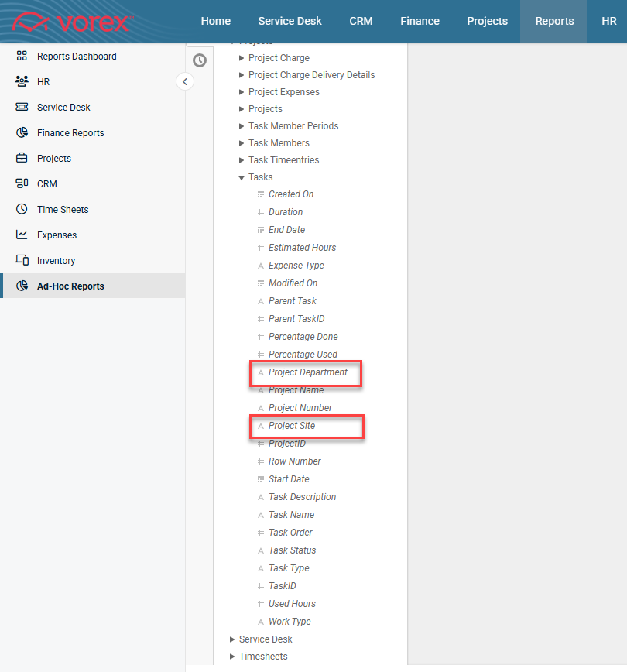Select the Project Site field
This screenshot has width=627, height=672.
pyautogui.click(x=292, y=426)
